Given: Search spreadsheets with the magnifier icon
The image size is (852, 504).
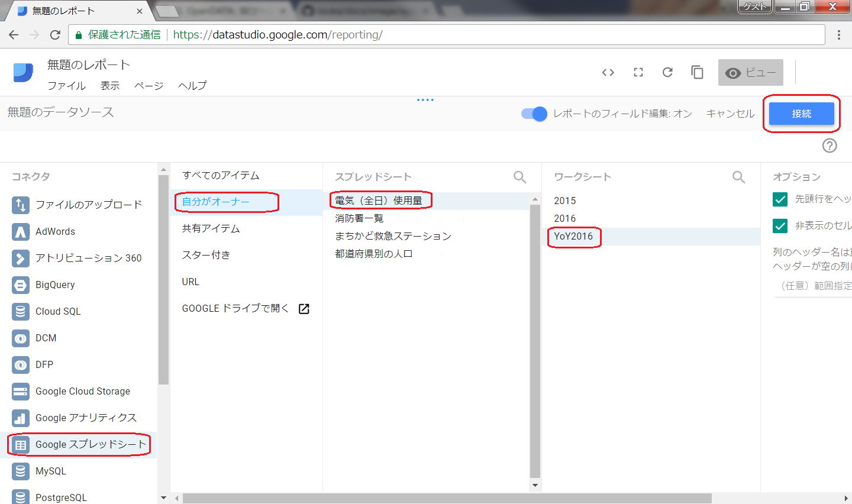Looking at the screenshot, I should coord(519,177).
